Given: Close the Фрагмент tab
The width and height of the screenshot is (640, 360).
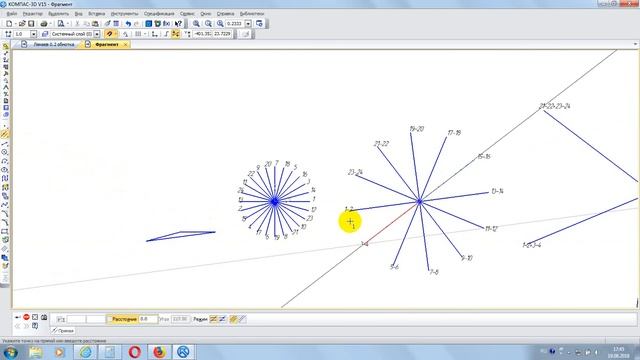Looking at the screenshot, I should (126, 44).
